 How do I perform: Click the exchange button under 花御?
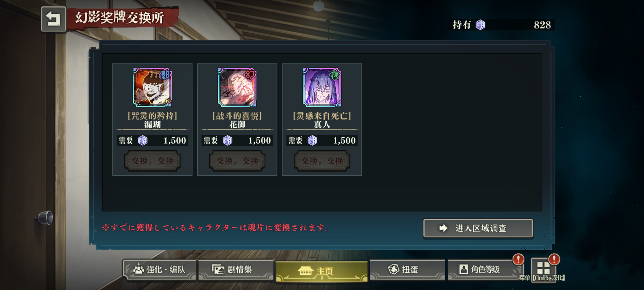click(x=237, y=161)
